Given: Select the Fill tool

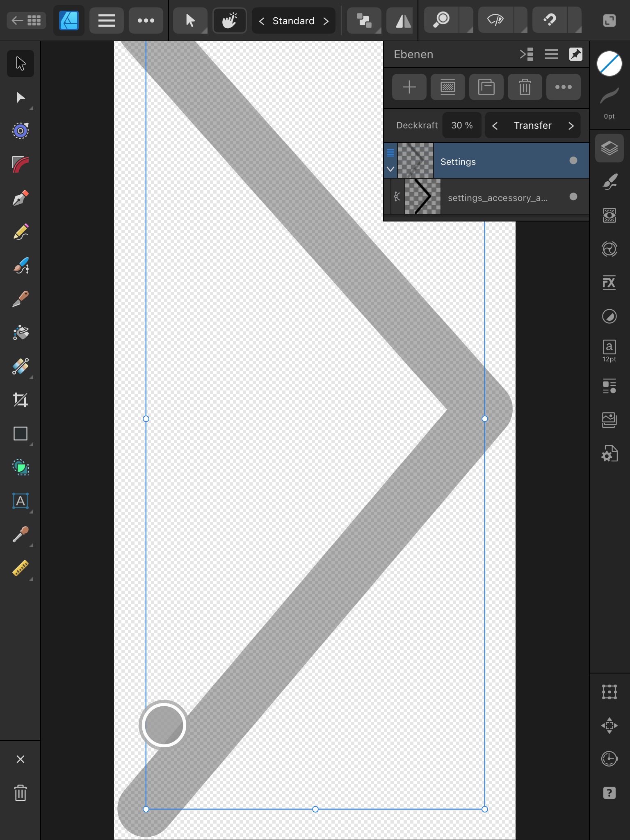Looking at the screenshot, I should click(21, 333).
